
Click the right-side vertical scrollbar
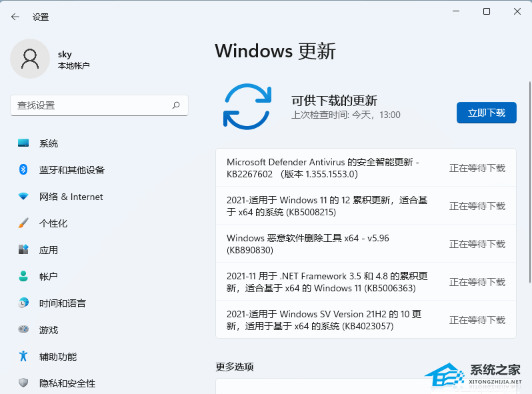(x=529, y=181)
